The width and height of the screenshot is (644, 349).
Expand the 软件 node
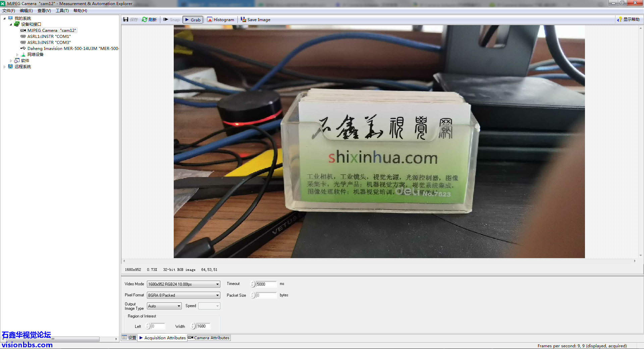(11, 61)
